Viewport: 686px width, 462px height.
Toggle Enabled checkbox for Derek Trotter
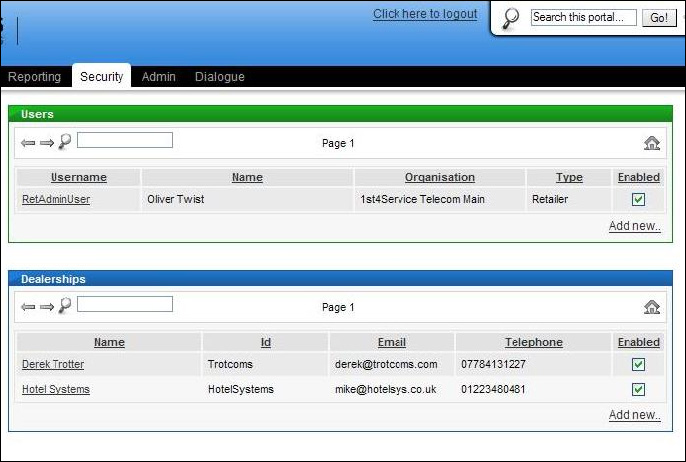click(x=638, y=364)
